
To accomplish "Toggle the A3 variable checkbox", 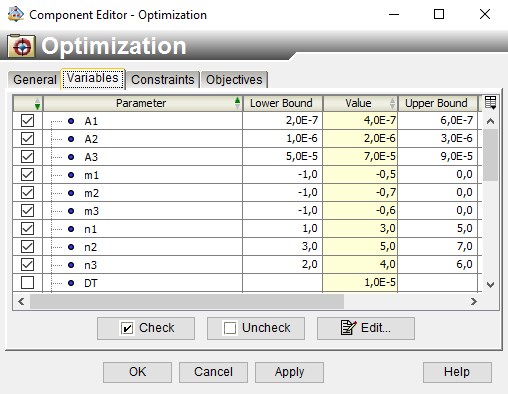I will [27, 156].
